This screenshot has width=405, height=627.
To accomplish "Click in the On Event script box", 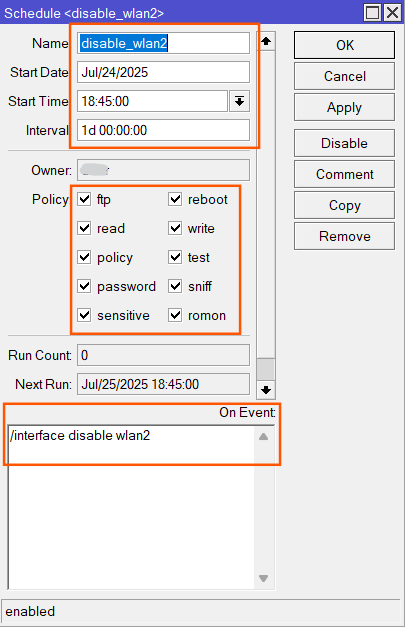I will click(x=131, y=507).
